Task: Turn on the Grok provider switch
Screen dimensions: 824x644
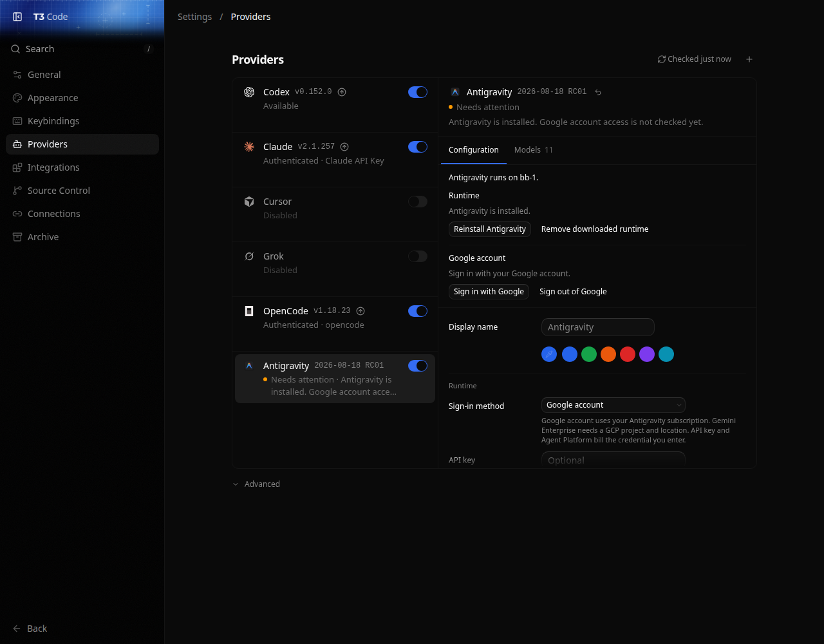Action: 418,256
